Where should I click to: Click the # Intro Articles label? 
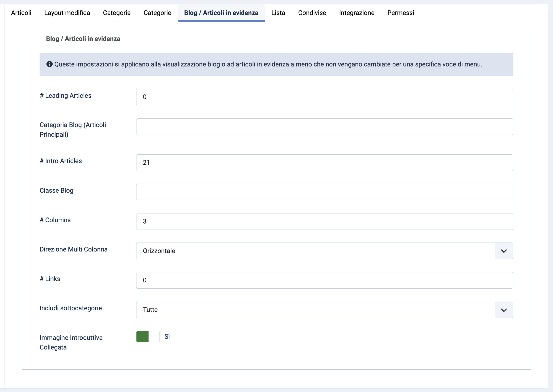61,161
